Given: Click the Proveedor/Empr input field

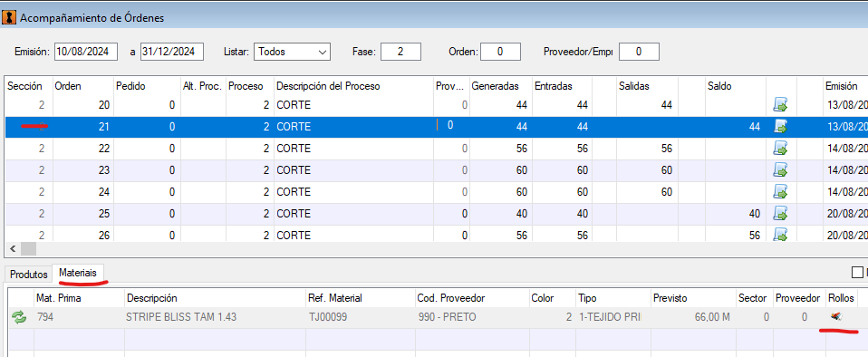Looking at the screenshot, I should coord(639,52).
